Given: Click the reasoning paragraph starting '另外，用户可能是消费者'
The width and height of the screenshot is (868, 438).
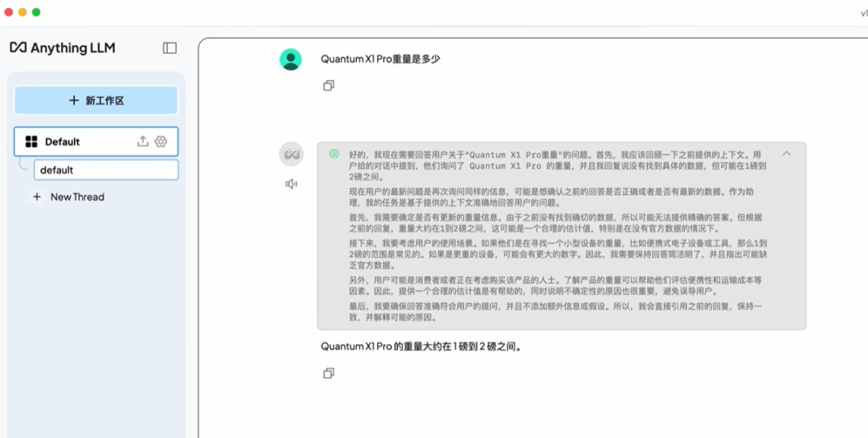Looking at the screenshot, I should pyautogui.click(x=555, y=286).
